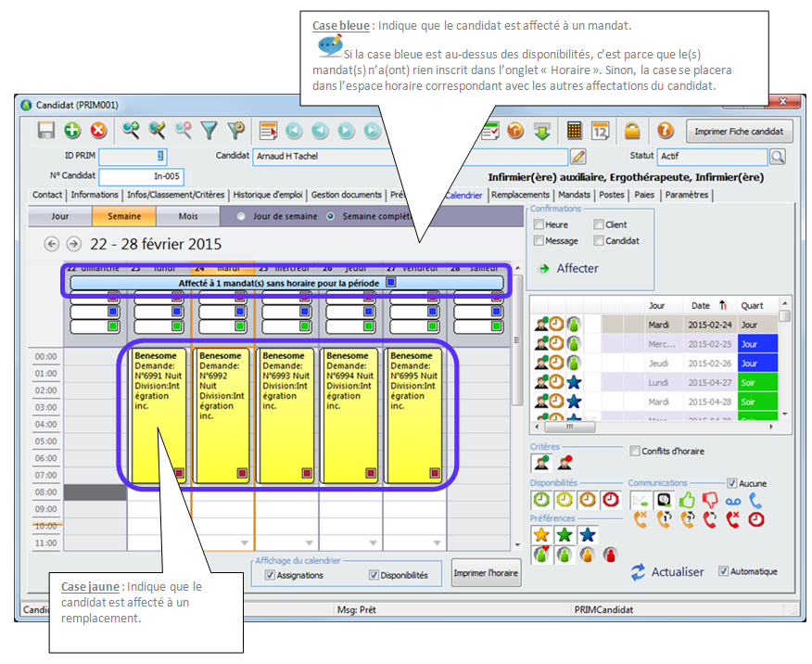812x664 pixels.
Task: Click the pencil edit icon beside candidate name
Action: pos(578,157)
